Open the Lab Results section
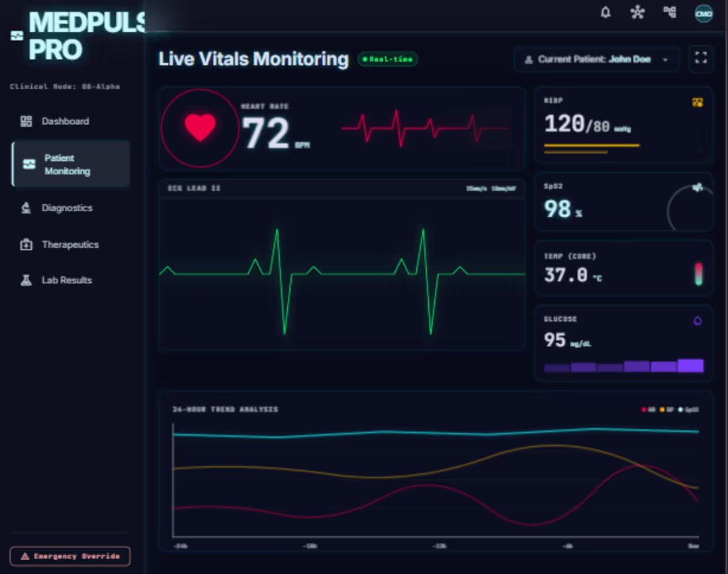 tap(70, 280)
